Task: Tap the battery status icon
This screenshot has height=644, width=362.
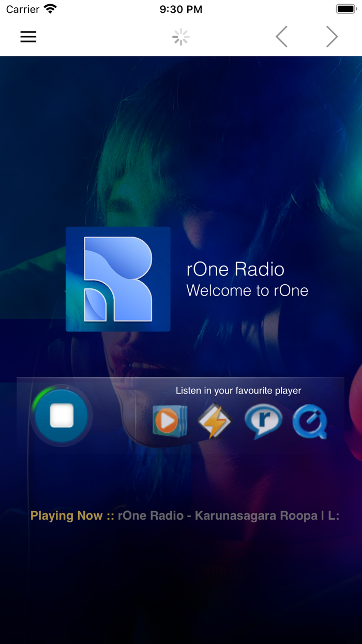Action: [346, 9]
